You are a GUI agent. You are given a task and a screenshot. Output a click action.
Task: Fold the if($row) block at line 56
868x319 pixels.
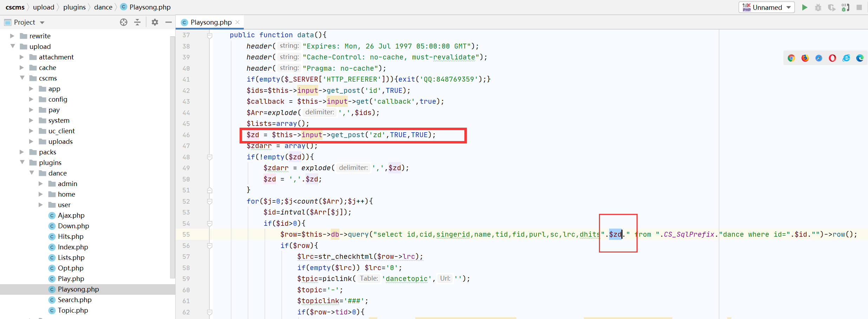click(210, 246)
